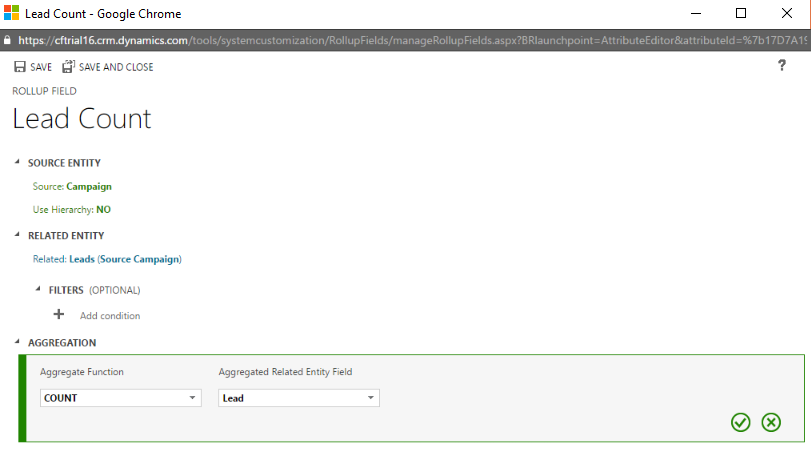Collapse the Aggregation section
The width and height of the screenshot is (811, 457).
17,342
